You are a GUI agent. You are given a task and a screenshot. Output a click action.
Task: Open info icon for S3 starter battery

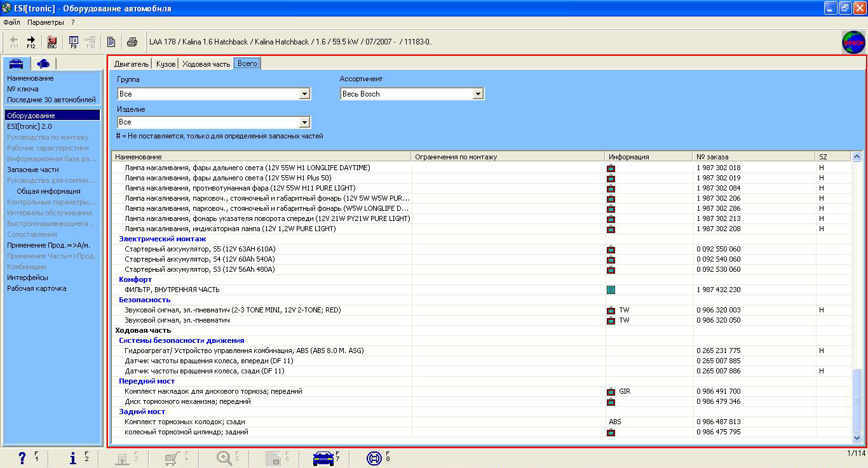611,270
